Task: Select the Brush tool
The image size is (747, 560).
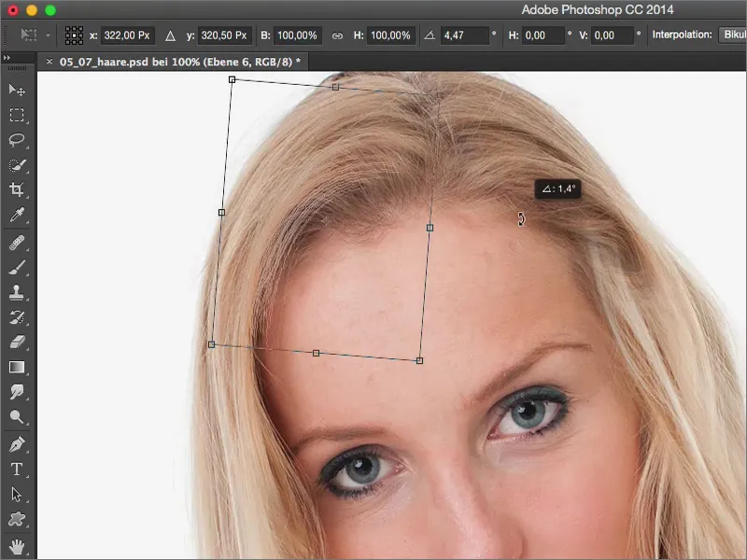Action: click(x=17, y=268)
